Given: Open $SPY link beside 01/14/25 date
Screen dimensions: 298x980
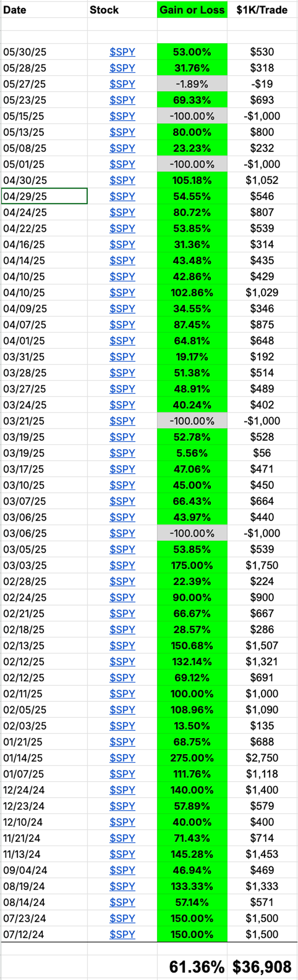Looking at the screenshot, I should coord(122,757).
